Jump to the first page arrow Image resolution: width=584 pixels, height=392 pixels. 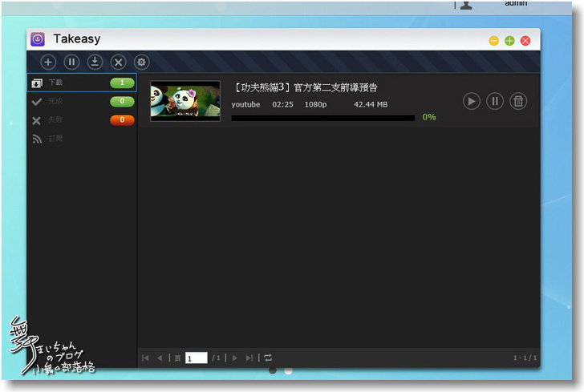pyautogui.click(x=146, y=358)
